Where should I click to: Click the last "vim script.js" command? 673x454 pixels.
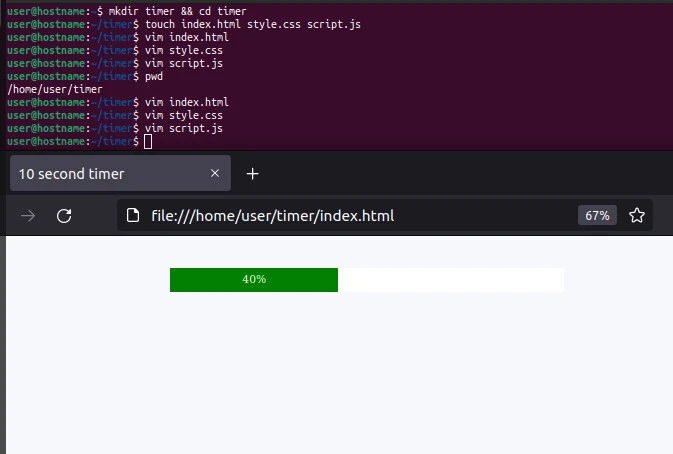click(184, 128)
